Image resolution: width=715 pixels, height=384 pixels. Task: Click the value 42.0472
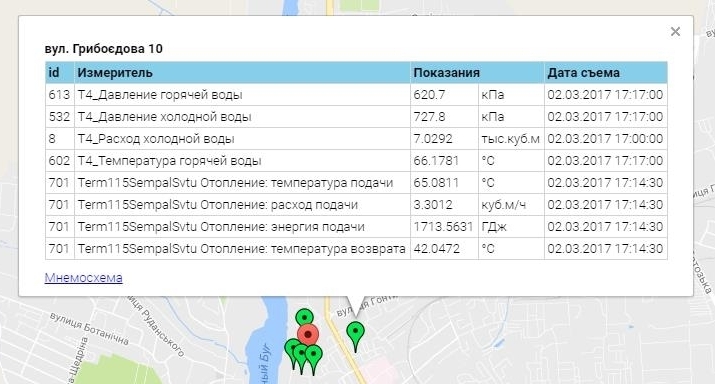point(436,249)
